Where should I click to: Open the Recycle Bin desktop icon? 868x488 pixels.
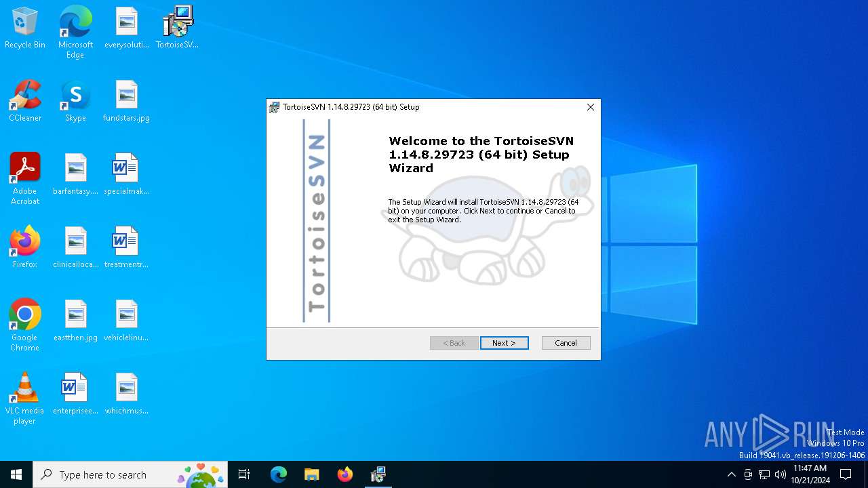tap(25, 28)
